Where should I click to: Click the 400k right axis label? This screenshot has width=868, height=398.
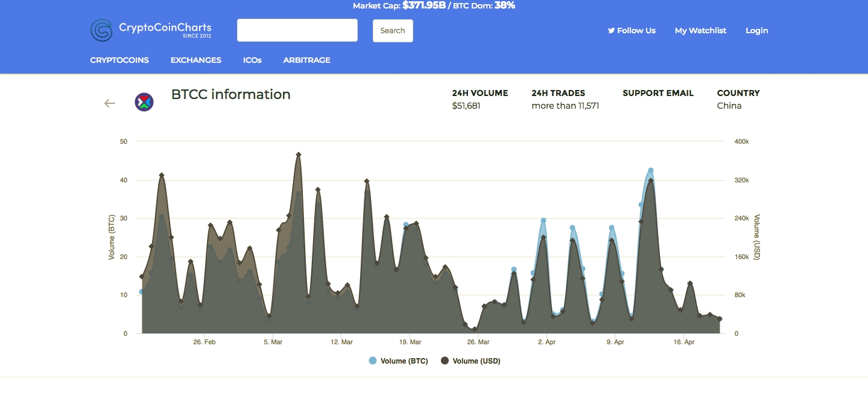pyautogui.click(x=741, y=141)
